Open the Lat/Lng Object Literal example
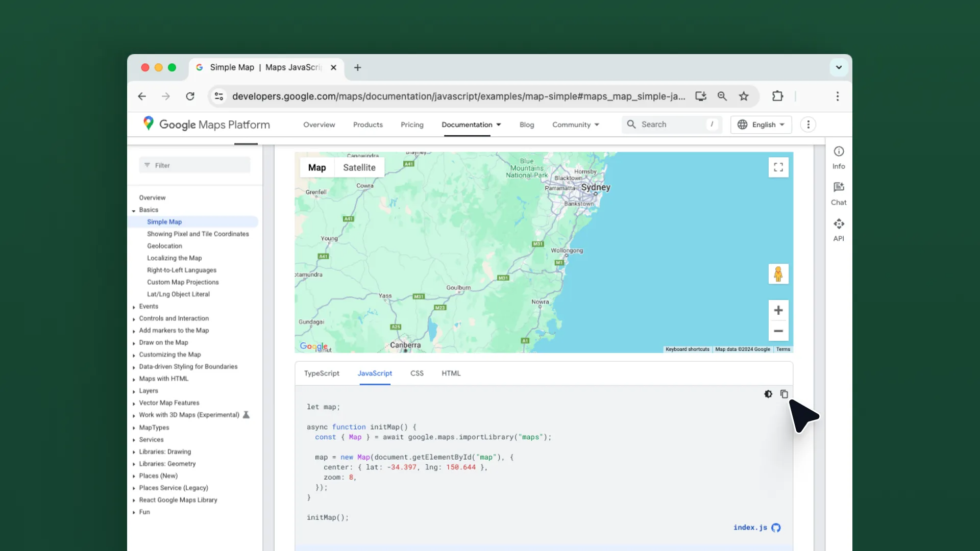980x551 pixels. (178, 294)
